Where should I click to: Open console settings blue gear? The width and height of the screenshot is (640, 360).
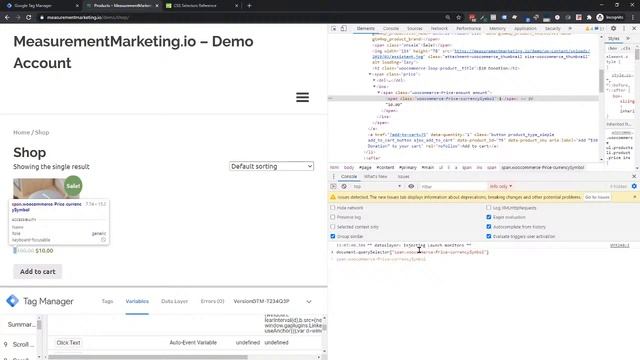634,187
